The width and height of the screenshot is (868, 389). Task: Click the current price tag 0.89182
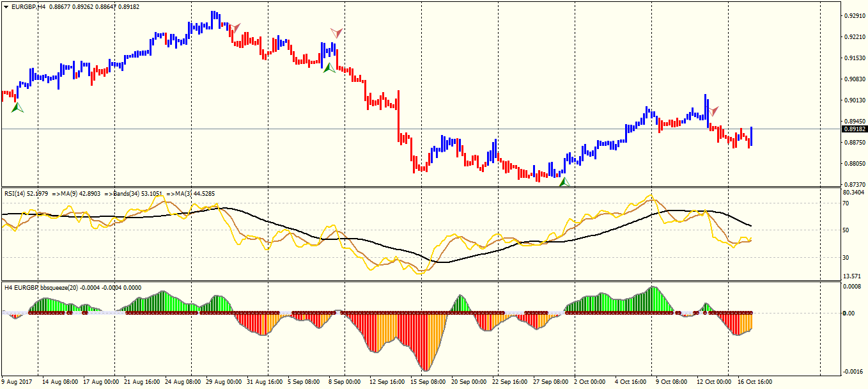(x=855, y=129)
